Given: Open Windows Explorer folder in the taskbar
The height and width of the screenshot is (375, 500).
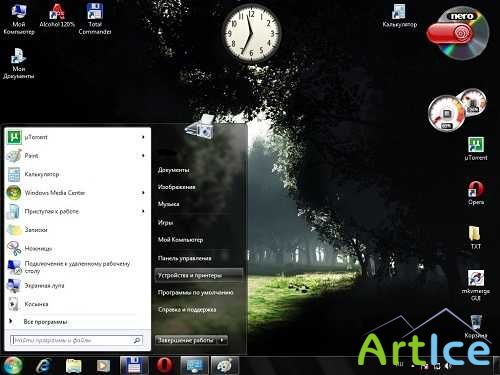Looking at the screenshot, I should pyautogui.click(x=74, y=366).
